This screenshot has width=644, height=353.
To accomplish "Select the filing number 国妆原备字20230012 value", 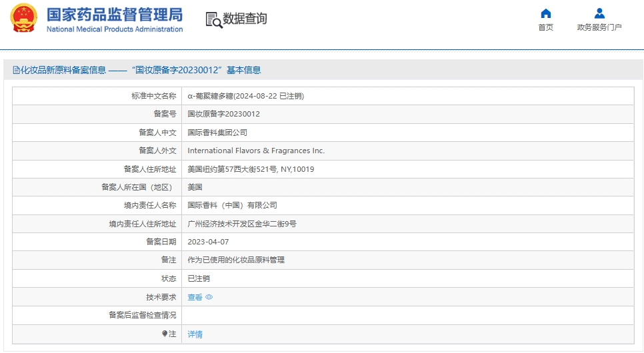I will coord(223,114).
